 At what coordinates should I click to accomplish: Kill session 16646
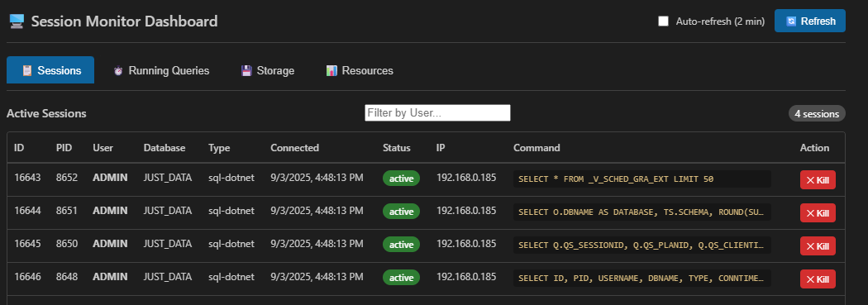[818, 279]
